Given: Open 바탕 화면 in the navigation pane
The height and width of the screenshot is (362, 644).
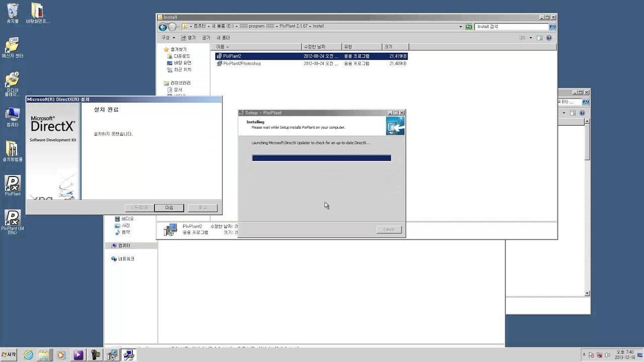Looking at the screenshot, I should tap(179, 63).
